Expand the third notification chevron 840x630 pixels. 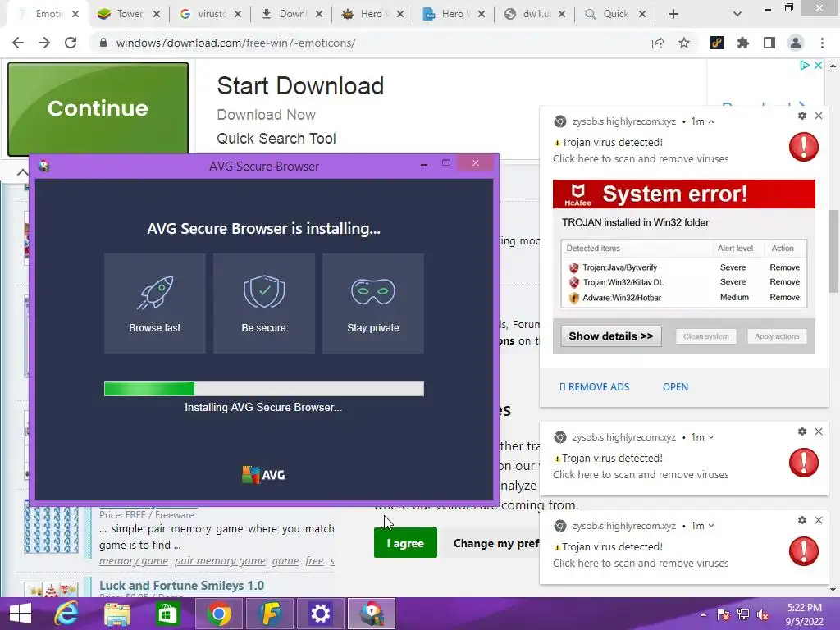[x=711, y=526]
